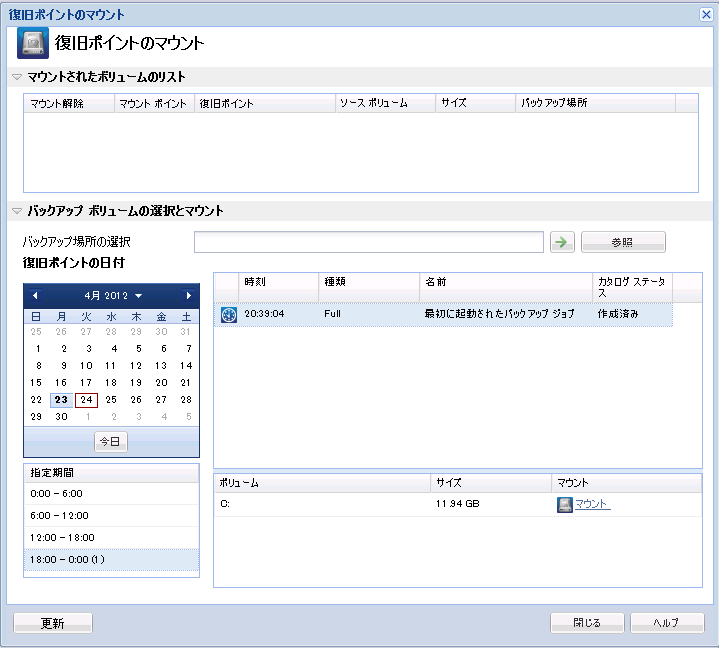The height and width of the screenshot is (648, 719).
Task: Click the マウント link for volume C:
Action: (592, 504)
